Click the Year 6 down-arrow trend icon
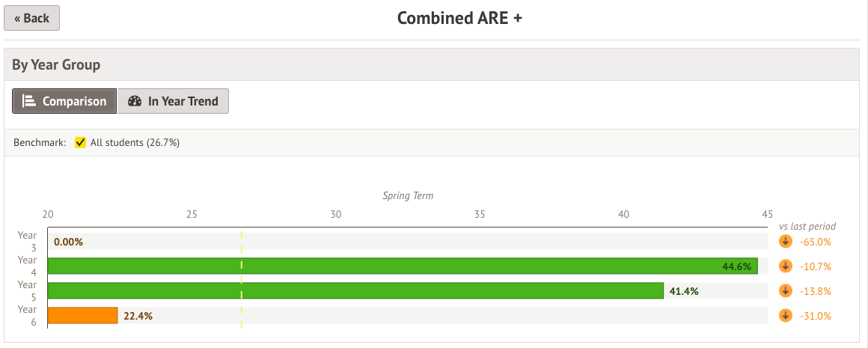 coord(785,315)
